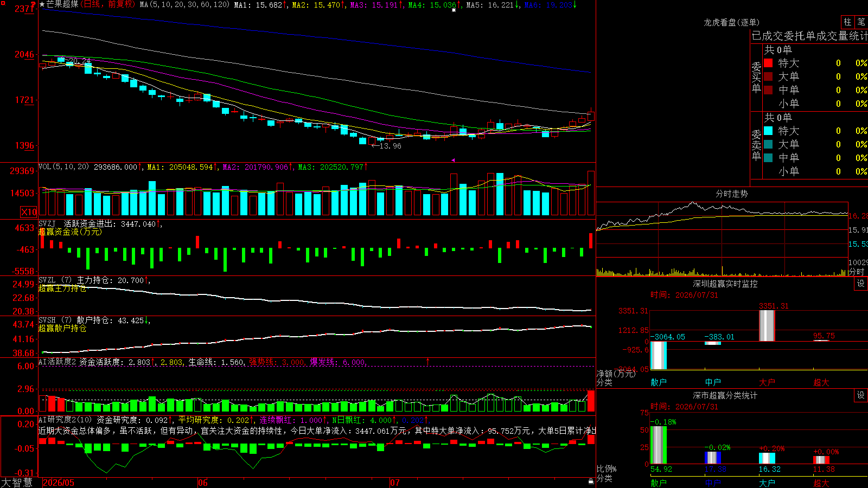
Task: Click the 大户 3351.31 bar in 实时监控
Action: pos(767,326)
